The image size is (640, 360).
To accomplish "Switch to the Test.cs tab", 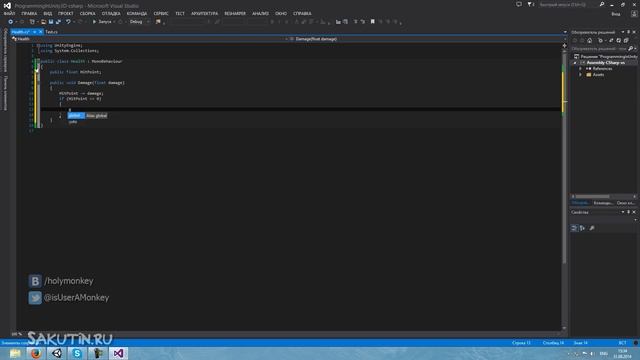I will point(51,32).
